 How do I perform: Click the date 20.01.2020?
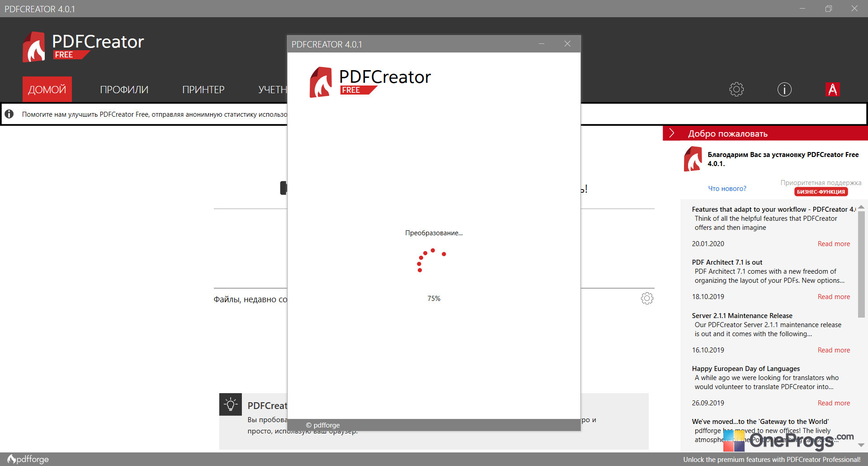pyautogui.click(x=708, y=244)
